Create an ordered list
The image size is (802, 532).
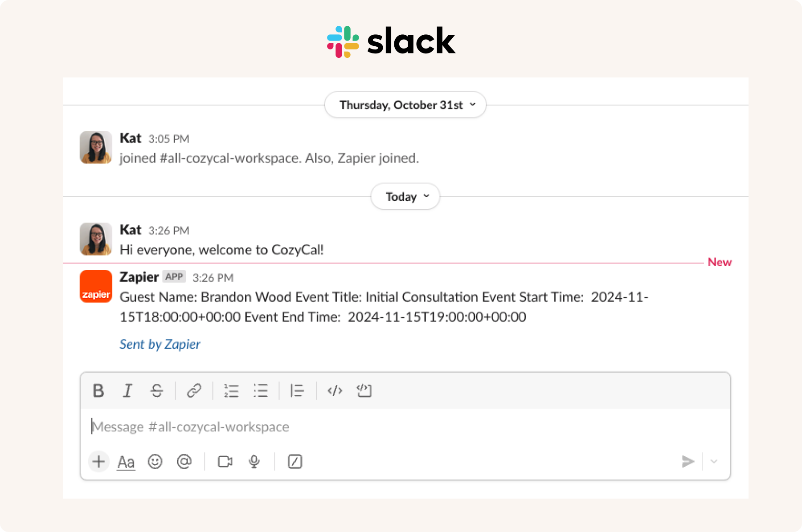(x=232, y=391)
